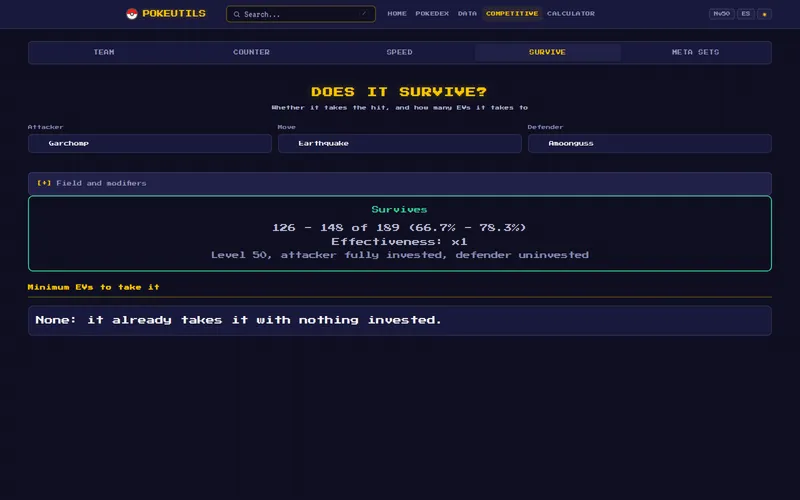Switch to the Team tab
The height and width of the screenshot is (500, 800).
click(x=104, y=53)
